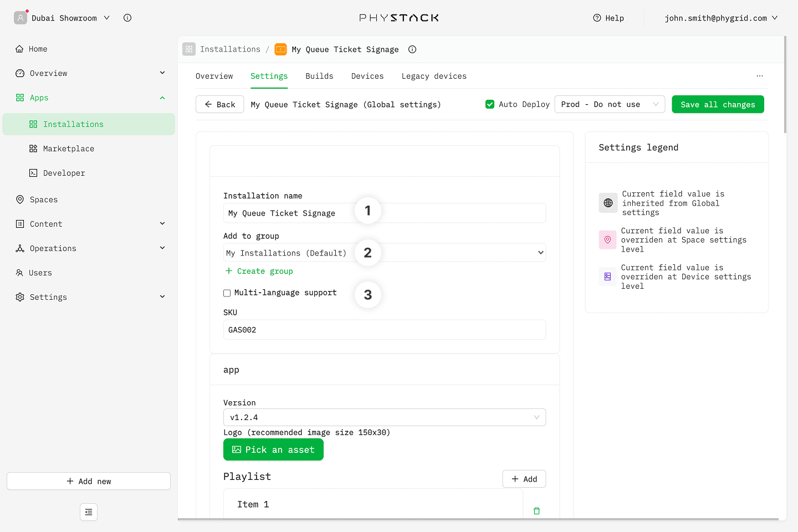This screenshot has height=532, width=798.
Task: Click the Installations grid icon in breadcrumb
Action: (189, 49)
